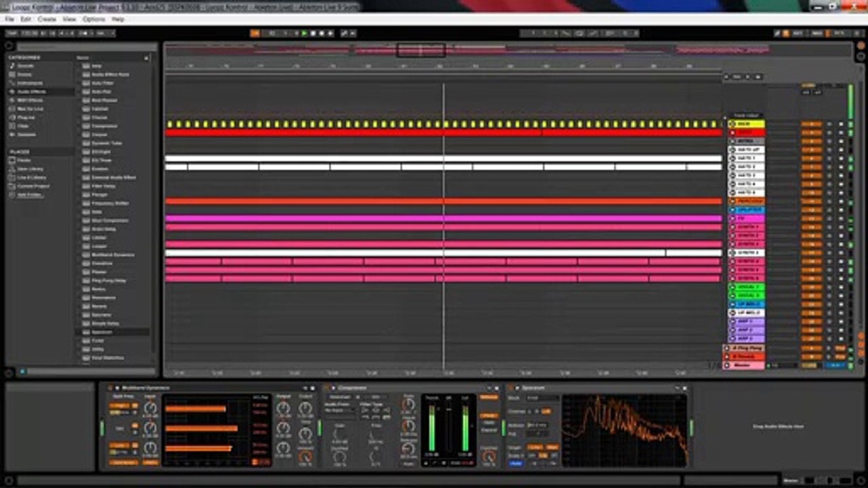Select the Beat Repeat device
This screenshot has width=868, height=488.
tap(104, 100)
